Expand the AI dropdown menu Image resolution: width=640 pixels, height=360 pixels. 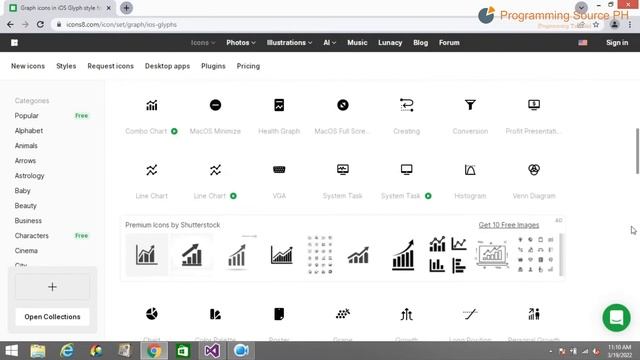[329, 42]
